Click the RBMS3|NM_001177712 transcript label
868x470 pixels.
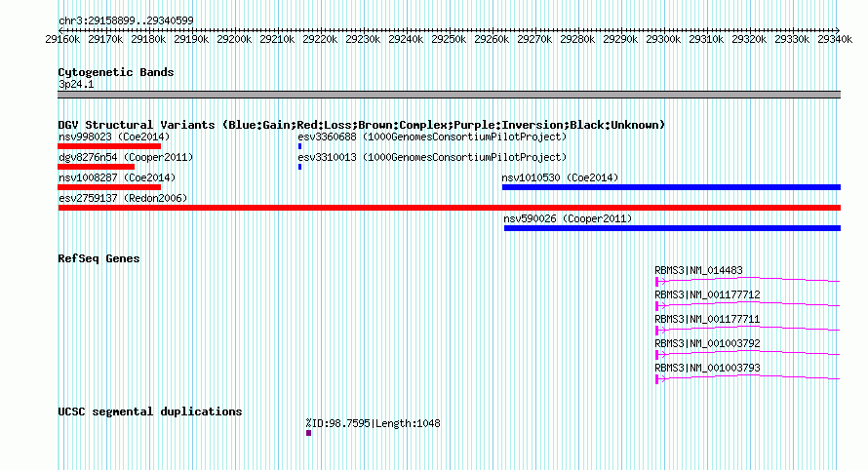[x=707, y=295]
